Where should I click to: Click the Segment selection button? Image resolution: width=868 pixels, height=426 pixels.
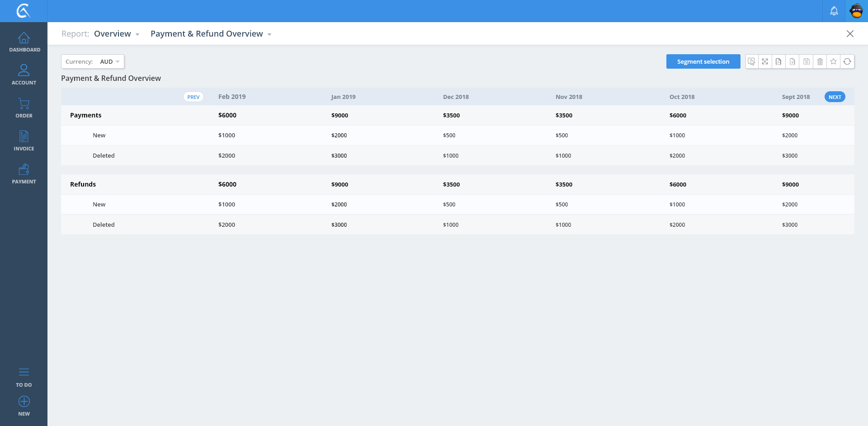tap(703, 61)
